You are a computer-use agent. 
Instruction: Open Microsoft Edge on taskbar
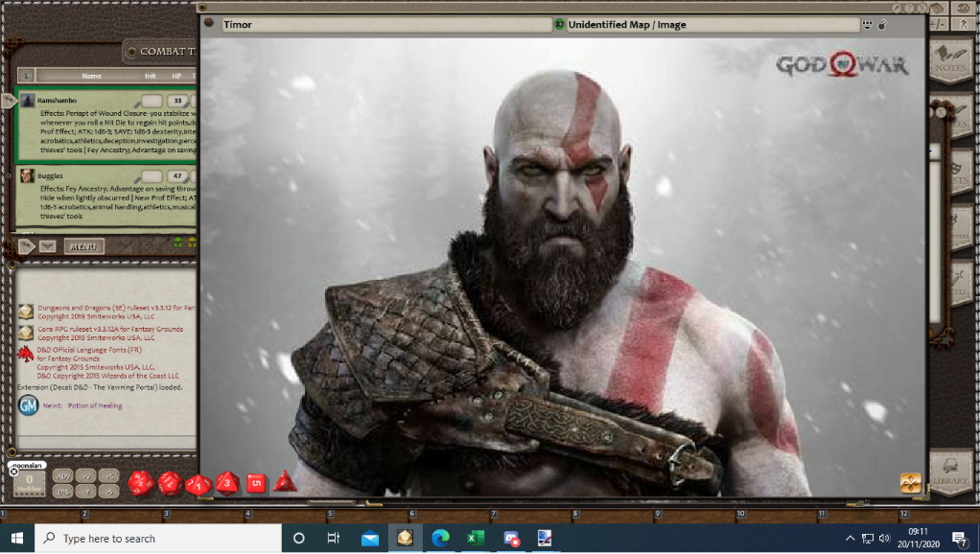click(x=440, y=539)
